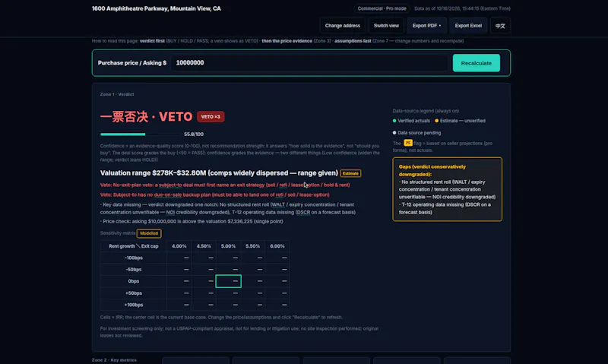This screenshot has width=608, height=364.
Task: Click the Modelled tag beside Sensitivity matrix
Action: click(x=149, y=233)
